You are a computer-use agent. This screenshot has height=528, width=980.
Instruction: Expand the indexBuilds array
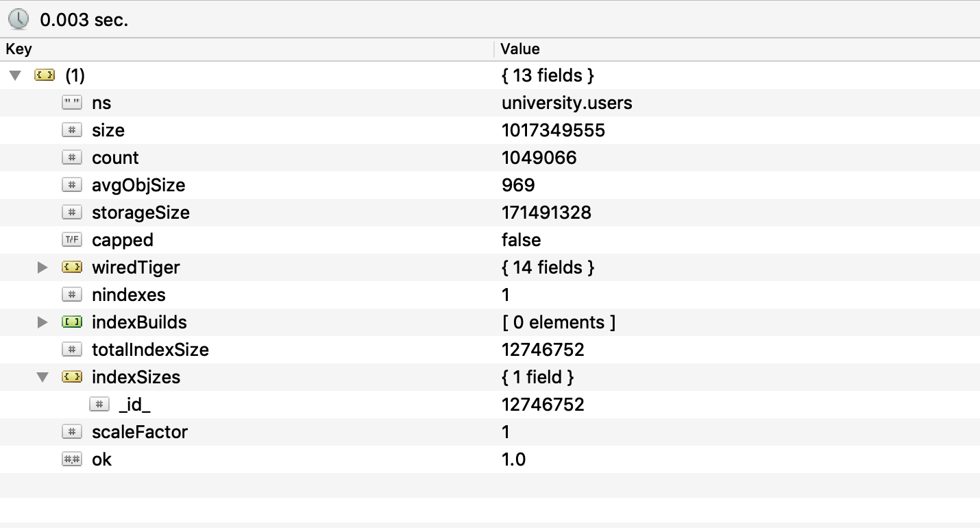tap(42, 322)
